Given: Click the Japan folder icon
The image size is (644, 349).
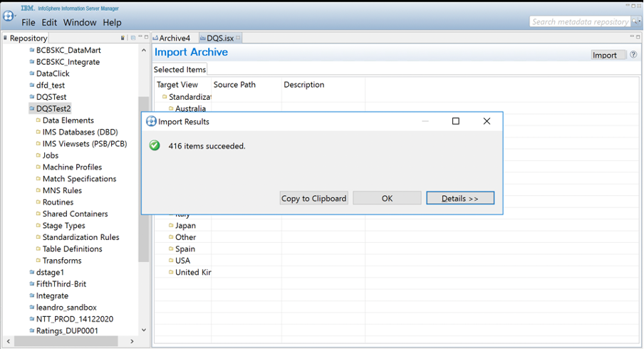Looking at the screenshot, I should coord(171,226).
